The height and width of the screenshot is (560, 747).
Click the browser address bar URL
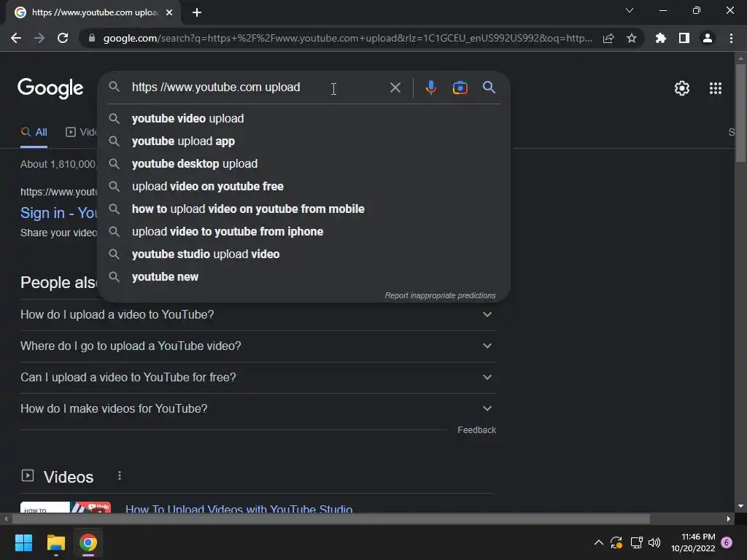click(348, 38)
